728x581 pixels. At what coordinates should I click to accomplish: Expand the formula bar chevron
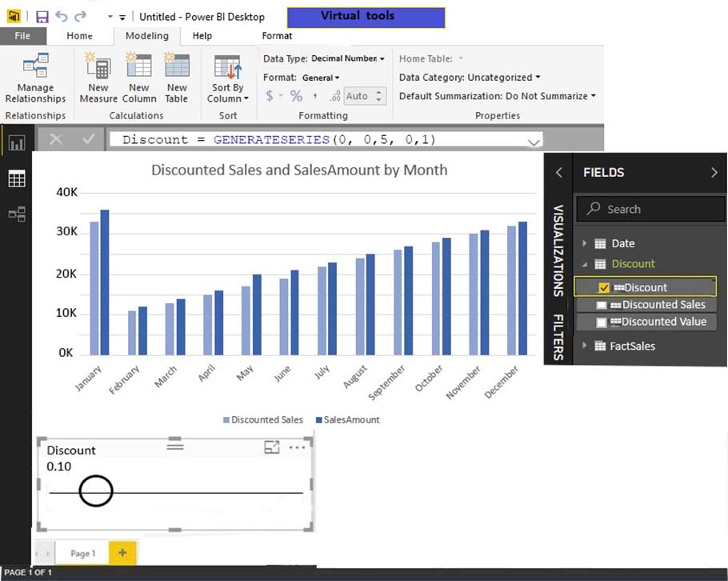(534, 142)
